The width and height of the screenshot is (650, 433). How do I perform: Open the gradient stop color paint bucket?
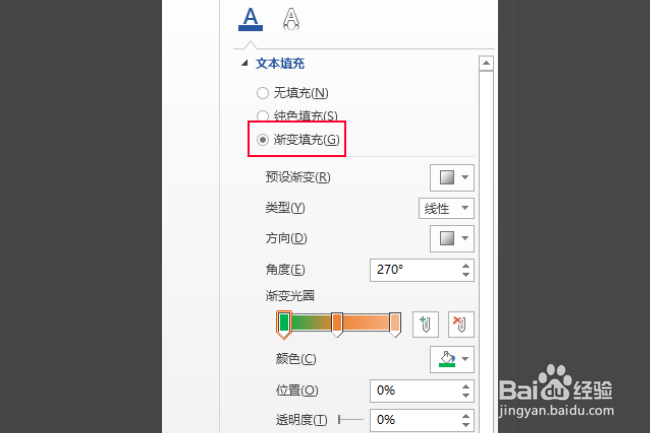click(x=447, y=359)
